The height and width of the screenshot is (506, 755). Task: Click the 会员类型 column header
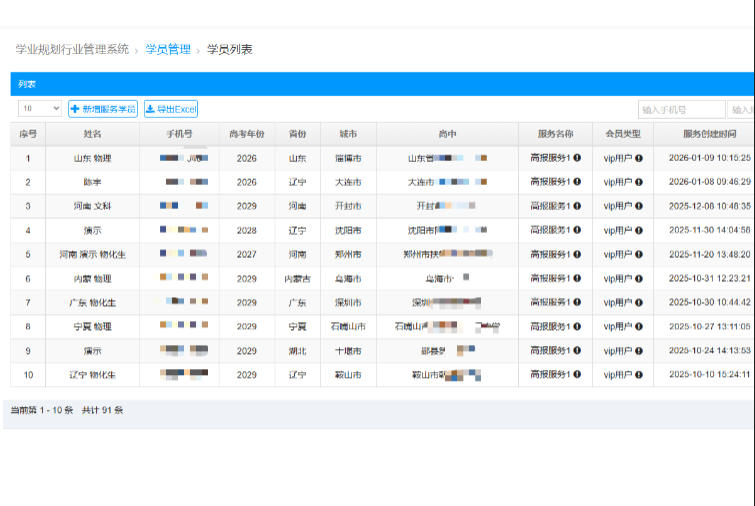coord(623,134)
